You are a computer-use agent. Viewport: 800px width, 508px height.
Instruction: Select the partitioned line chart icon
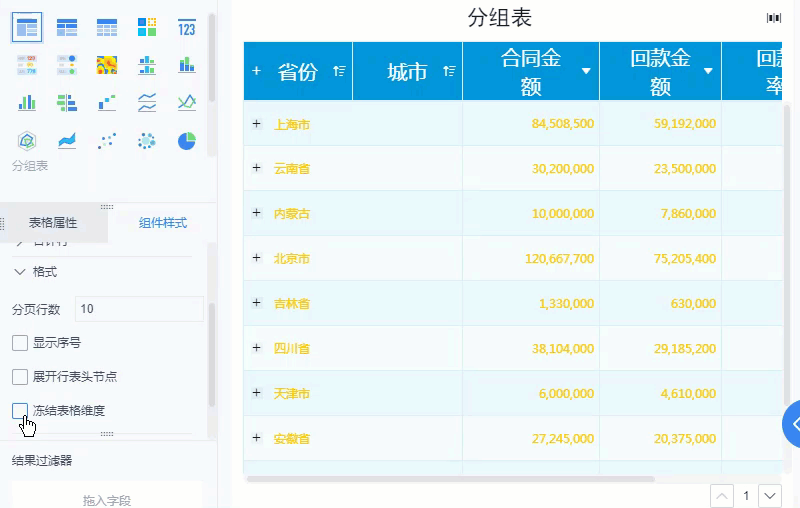[x=147, y=103]
